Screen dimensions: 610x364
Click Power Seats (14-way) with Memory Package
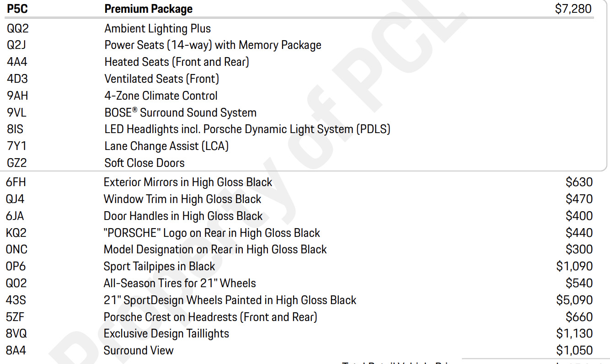pos(213,45)
